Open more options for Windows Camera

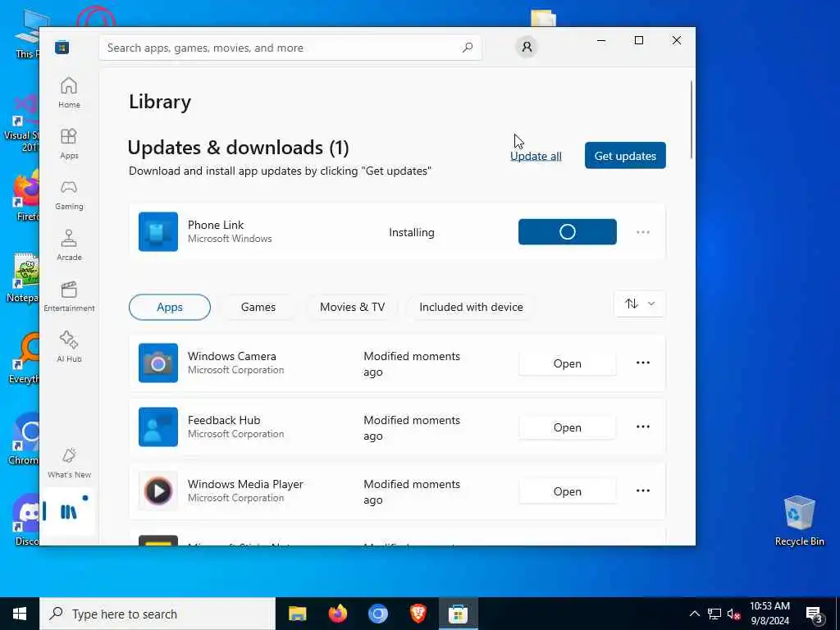(643, 363)
